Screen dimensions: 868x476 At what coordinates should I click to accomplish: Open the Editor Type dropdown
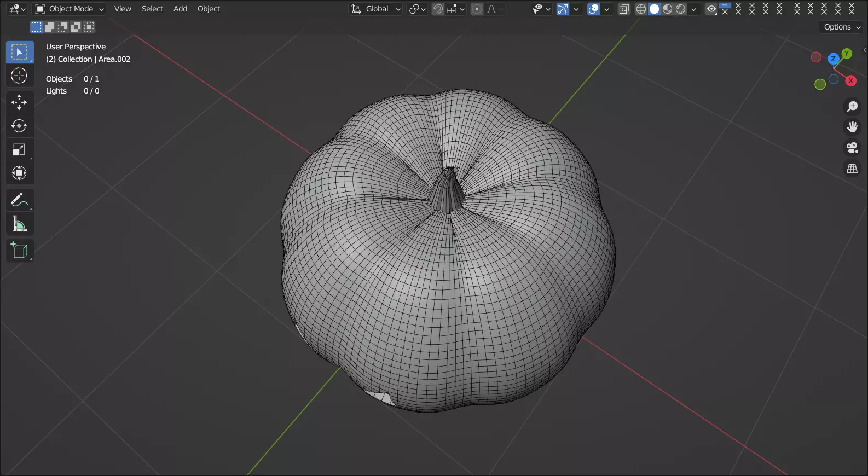[18, 9]
